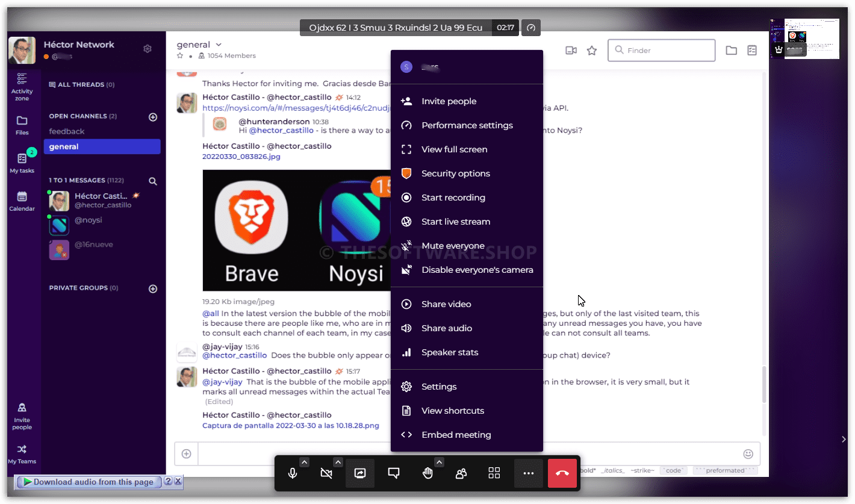Click the attach plus icon in message box
This screenshot has height=504, width=855.
click(187, 454)
